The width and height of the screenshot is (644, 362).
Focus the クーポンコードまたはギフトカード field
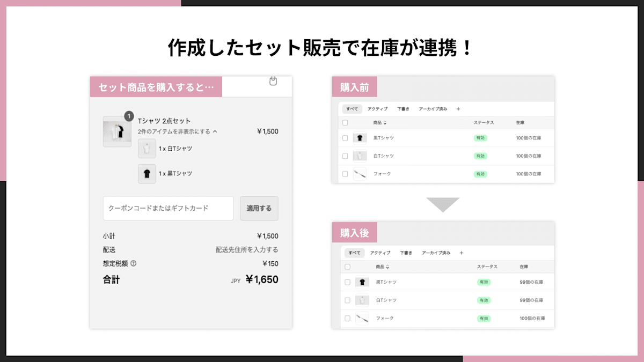[x=168, y=208]
